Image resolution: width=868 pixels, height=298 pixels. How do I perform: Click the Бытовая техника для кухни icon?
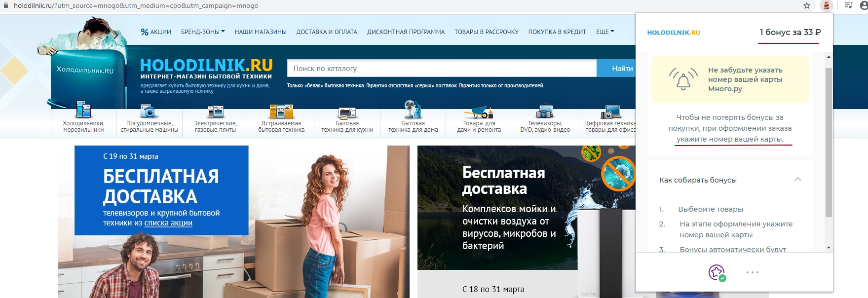coord(347,112)
